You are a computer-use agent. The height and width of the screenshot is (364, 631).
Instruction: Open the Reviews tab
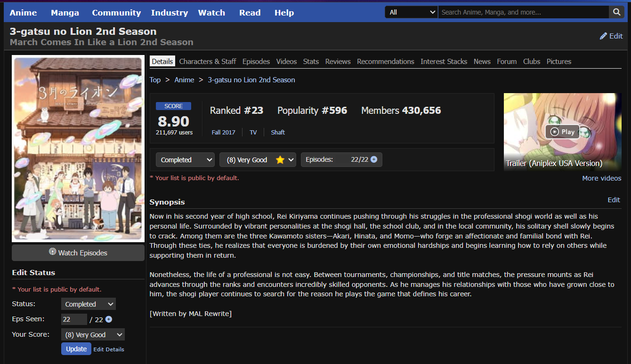pyautogui.click(x=338, y=62)
